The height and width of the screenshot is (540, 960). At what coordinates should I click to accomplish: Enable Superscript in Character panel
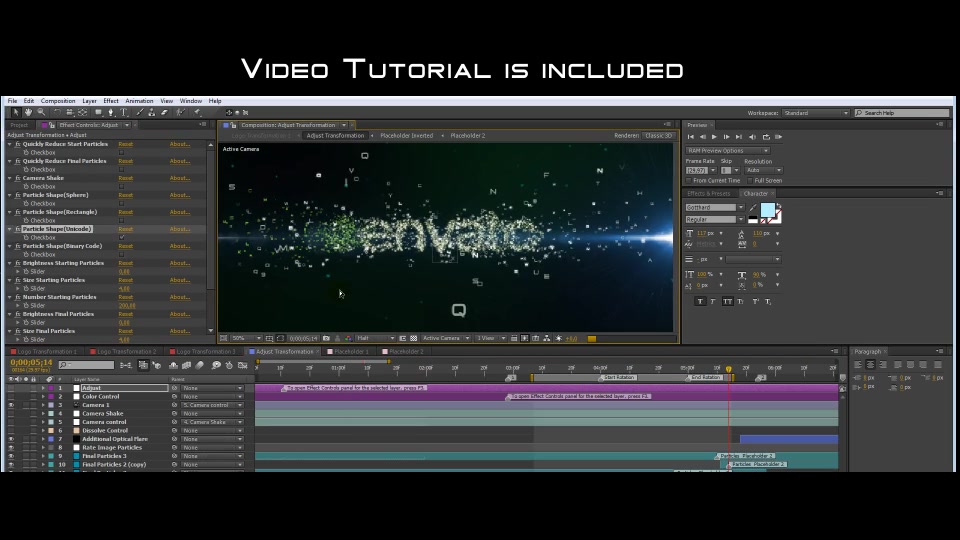755,301
